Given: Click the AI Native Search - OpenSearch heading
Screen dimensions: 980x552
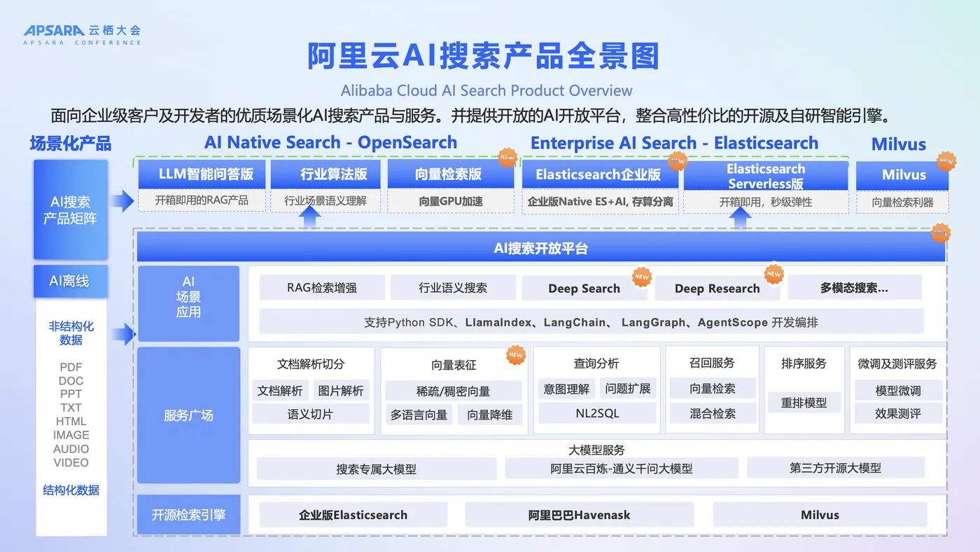Looking at the screenshot, I should pos(330,143).
